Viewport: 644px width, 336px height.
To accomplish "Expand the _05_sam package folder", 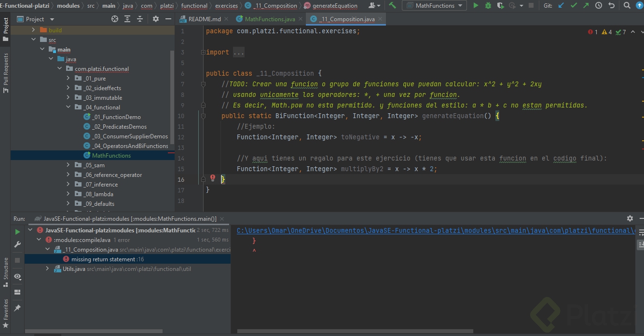I will click(x=68, y=165).
